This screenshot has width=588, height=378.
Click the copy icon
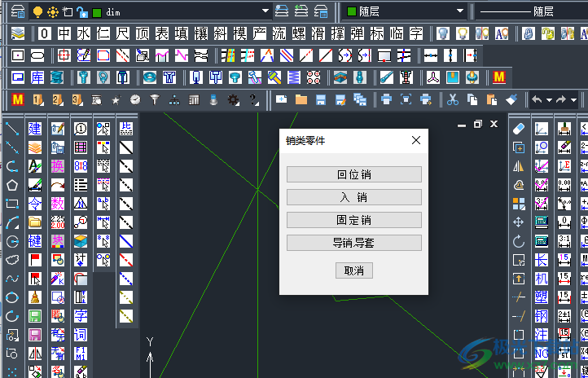(x=472, y=99)
